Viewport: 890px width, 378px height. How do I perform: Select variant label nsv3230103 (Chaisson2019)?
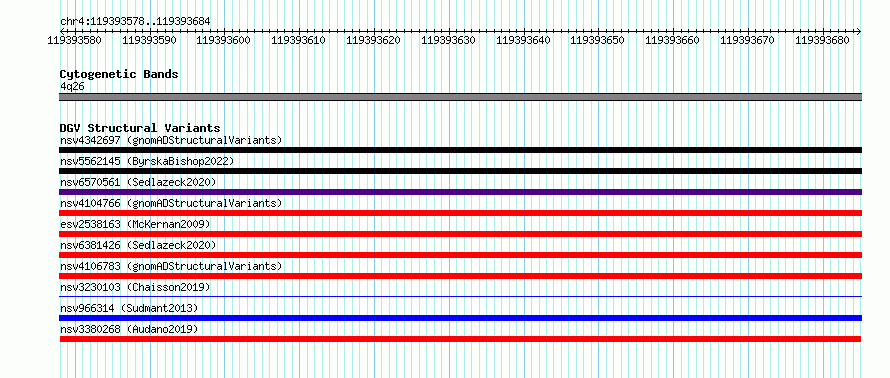[135, 287]
